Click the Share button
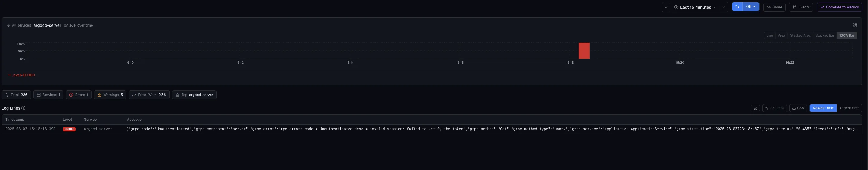 774,8
